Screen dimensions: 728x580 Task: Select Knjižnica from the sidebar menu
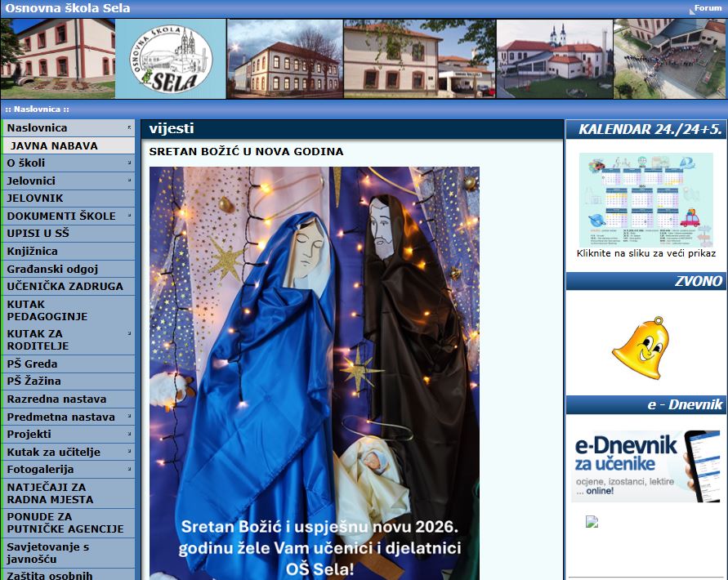point(33,251)
